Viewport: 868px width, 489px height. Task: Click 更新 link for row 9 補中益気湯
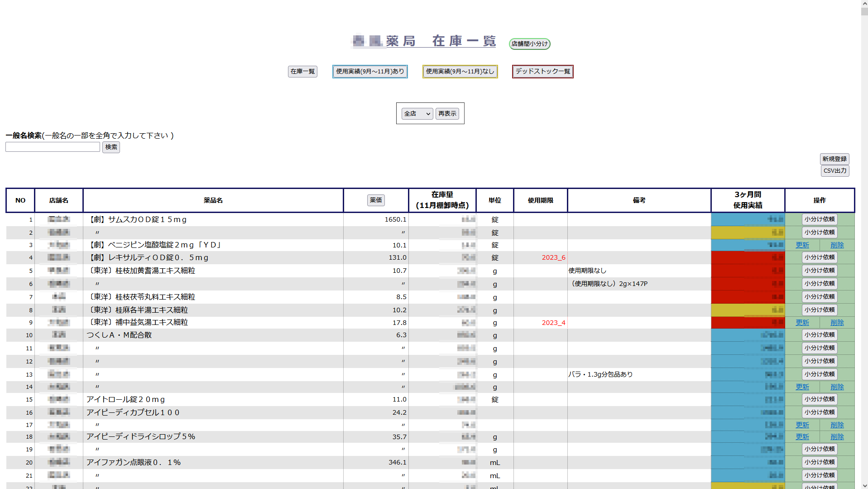click(x=802, y=323)
